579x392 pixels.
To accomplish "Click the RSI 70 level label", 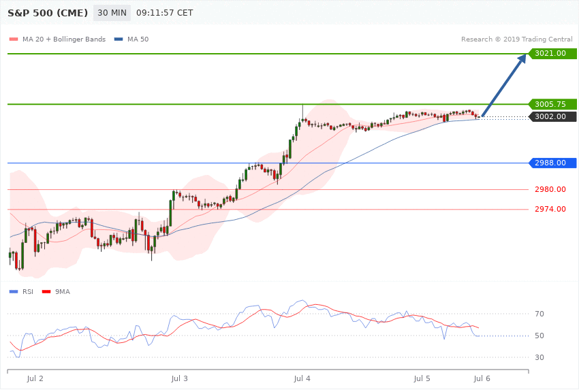I will 539,314.
